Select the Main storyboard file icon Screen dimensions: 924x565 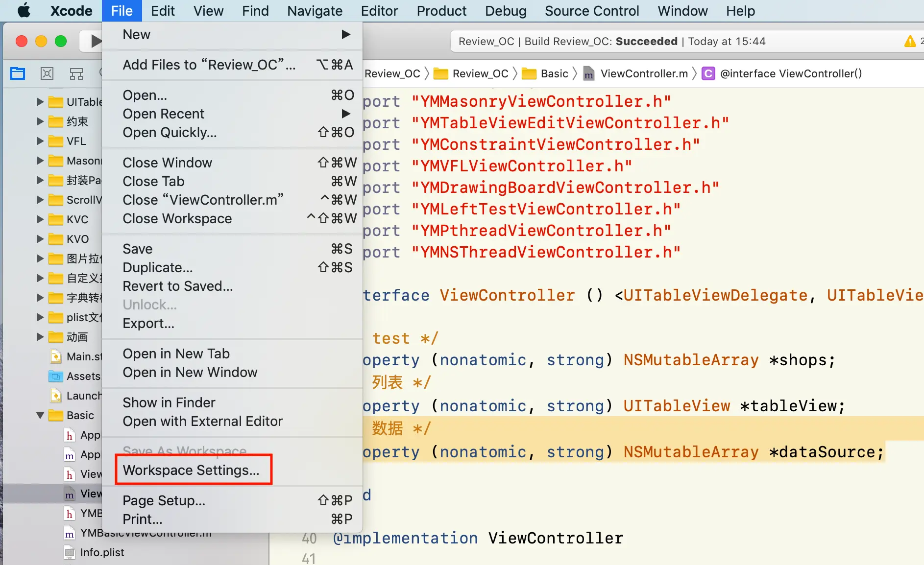[56, 356]
